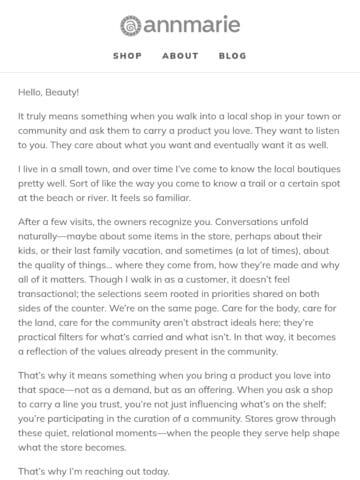Click the paragraph starting 'It truly means something'
The width and height of the screenshot is (360, 480).
(179, 131)
